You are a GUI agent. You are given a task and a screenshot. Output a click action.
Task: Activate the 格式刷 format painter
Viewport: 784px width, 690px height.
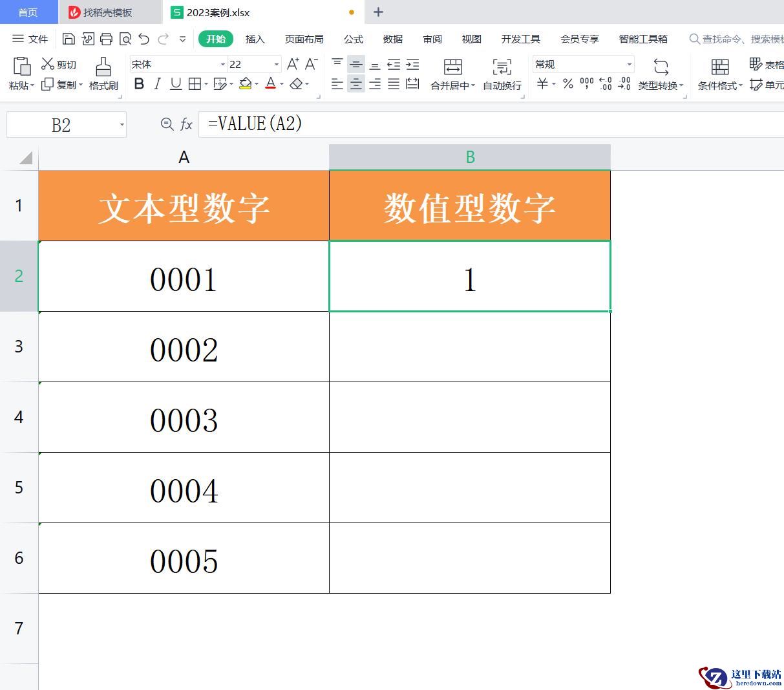click(103, 74)
